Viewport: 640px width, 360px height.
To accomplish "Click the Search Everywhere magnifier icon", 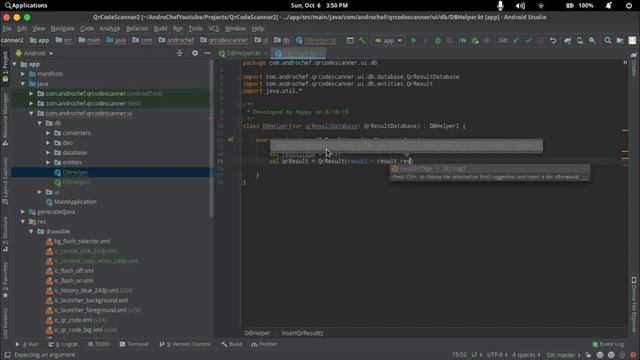I will (x=608, y=40).
